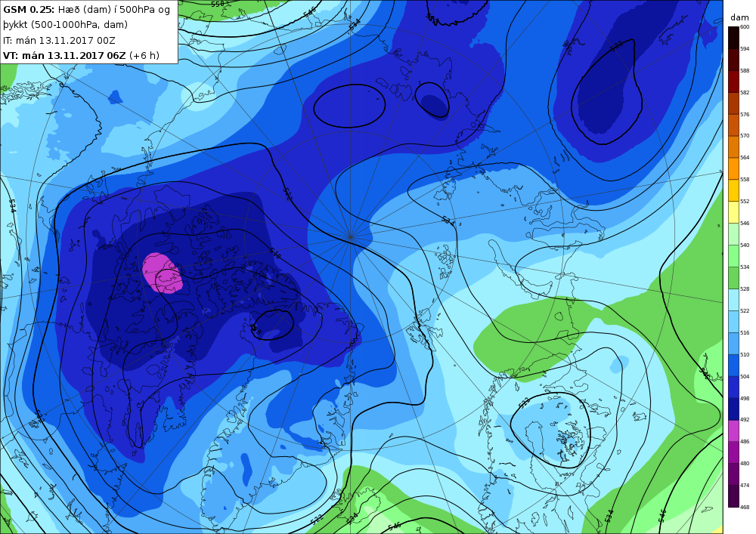The height and width of the screenshot is (534, 756).
Task: Click the 564 legend value
Action: tap(745, 157)
